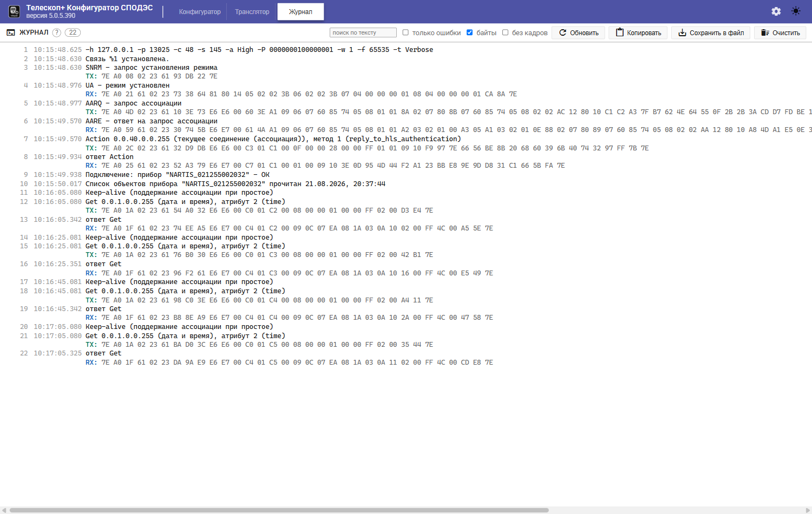The height and width of the screenshot is (514, 812).
Task: Select Keep-alive line at 10:16:25.081
Action: coord(179,238)
